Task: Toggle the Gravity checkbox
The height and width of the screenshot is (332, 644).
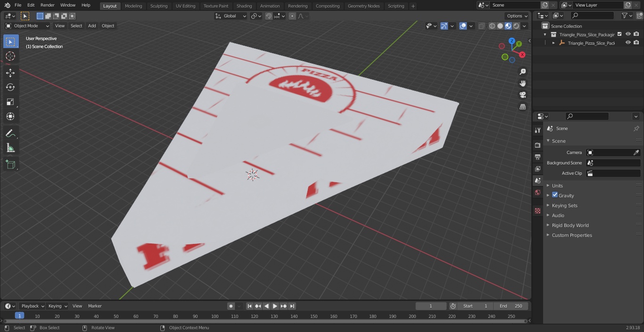Action: pos(555,195)
